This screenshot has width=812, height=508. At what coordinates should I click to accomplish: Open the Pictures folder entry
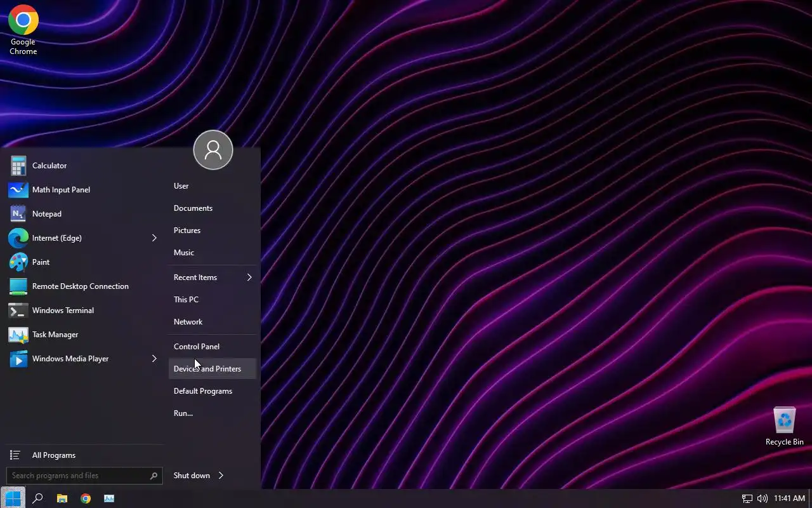[x=213, y=231]
